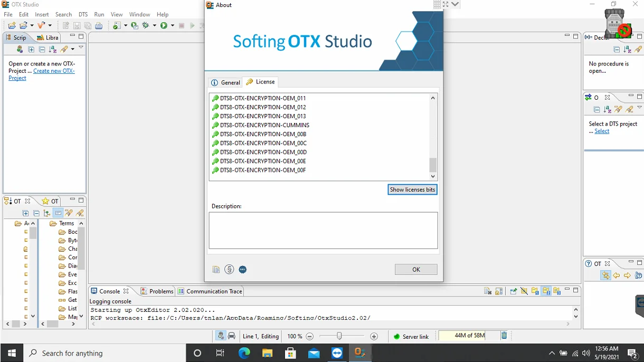Click the zoom slider handle in the status bar
This screenshot has width=644, height=362.
point(339,336)
